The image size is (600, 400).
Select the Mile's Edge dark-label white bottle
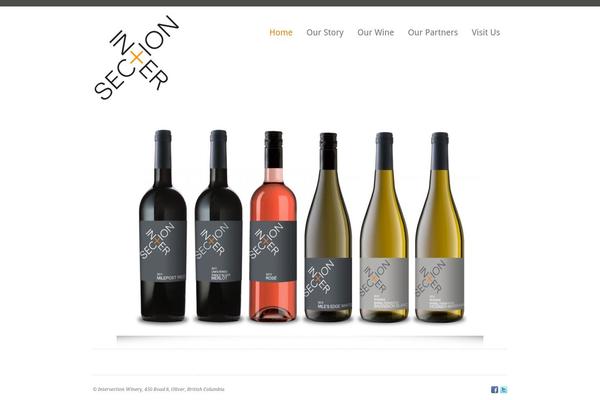[x=328, y=227]
